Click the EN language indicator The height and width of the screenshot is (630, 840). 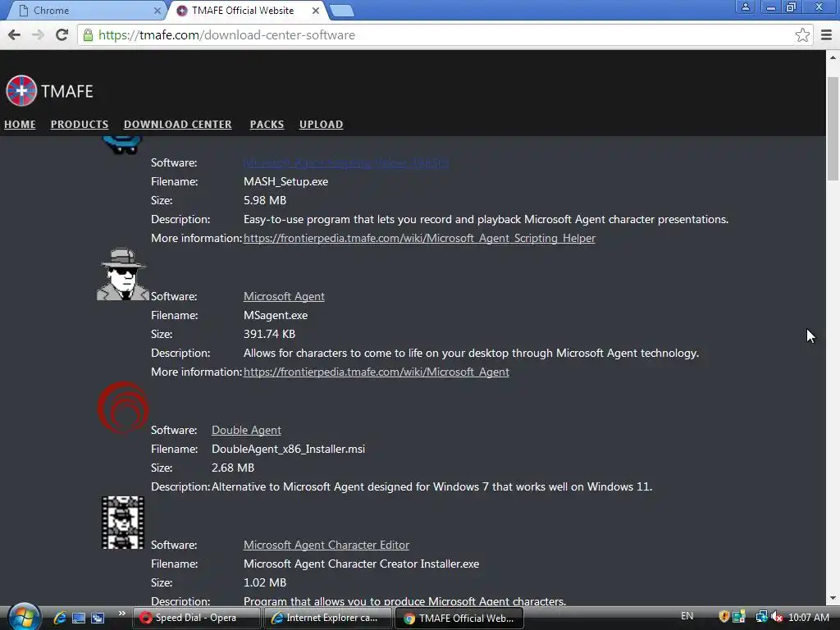click(687, 616)
